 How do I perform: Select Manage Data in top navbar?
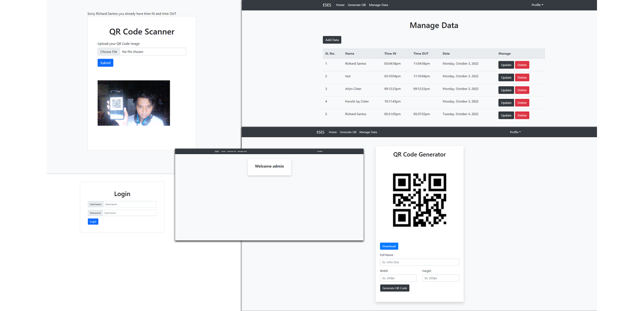coord(378,5)
